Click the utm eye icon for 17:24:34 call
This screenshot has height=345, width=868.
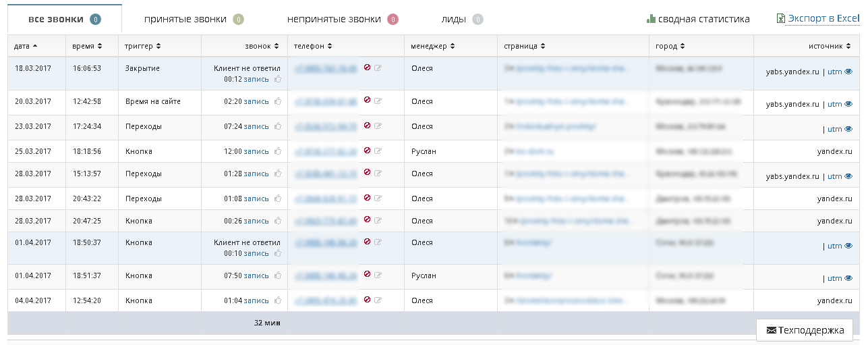click(x=848, y=129)
